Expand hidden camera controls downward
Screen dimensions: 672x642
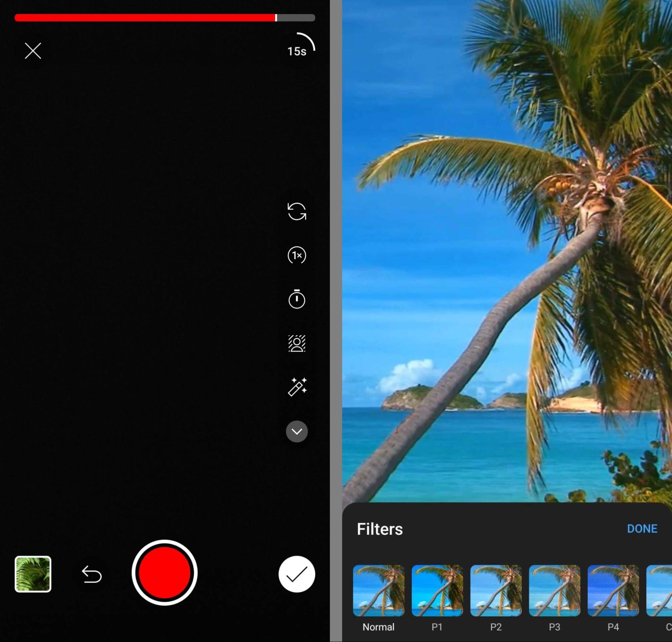point(297,431)
